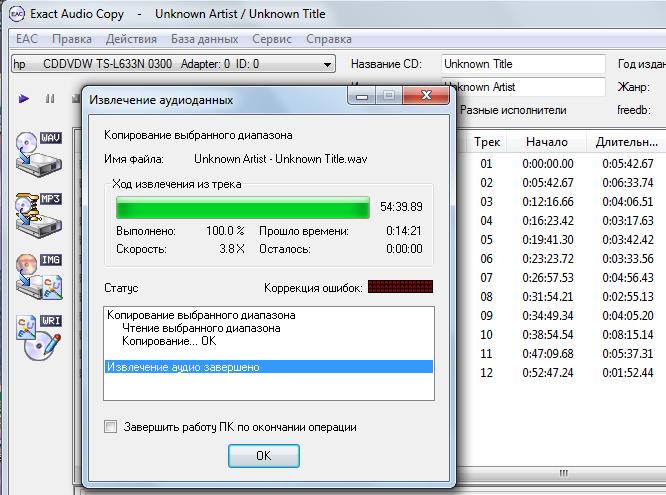Click the horizontal scrollbar of track list

(561, 472)
